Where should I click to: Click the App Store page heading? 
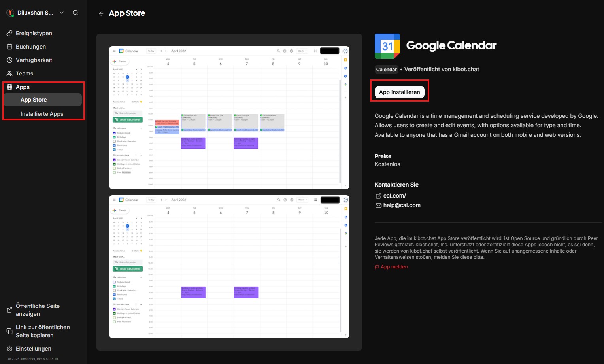(x=127, y=13)
